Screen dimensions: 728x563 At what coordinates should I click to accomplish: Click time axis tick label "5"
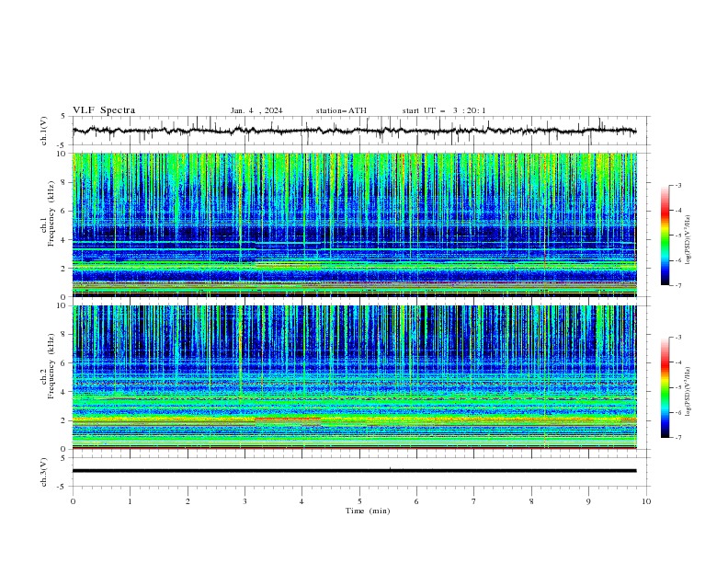point(359,501)
